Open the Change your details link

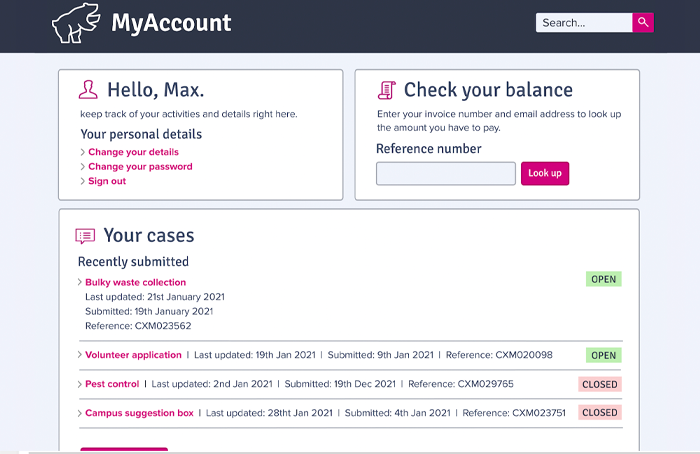point(133,152)
